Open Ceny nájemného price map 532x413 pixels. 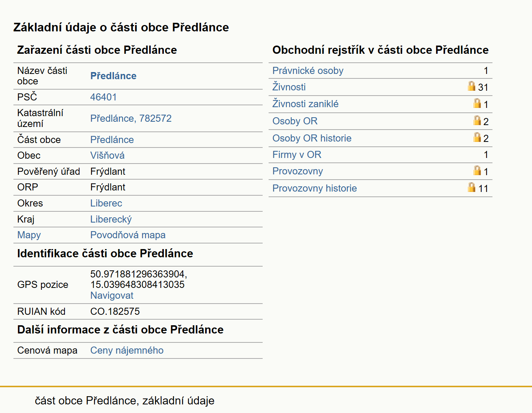pos(127,350)
